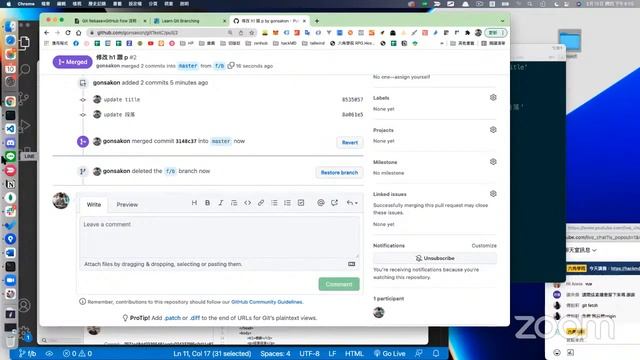Open the tailwind bookmarks folder
Screen dimensions: 640x360
pyautogui.click(x=313, y=43)
